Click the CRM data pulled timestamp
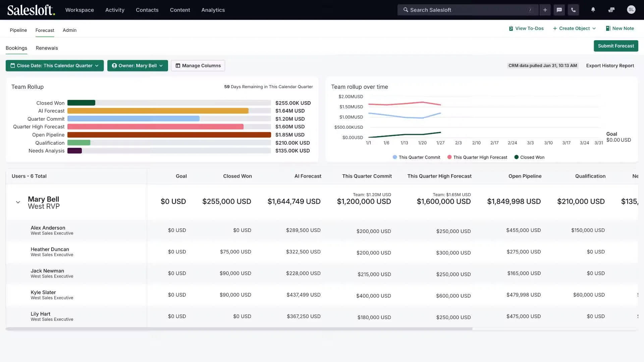 tap(543, 66)
